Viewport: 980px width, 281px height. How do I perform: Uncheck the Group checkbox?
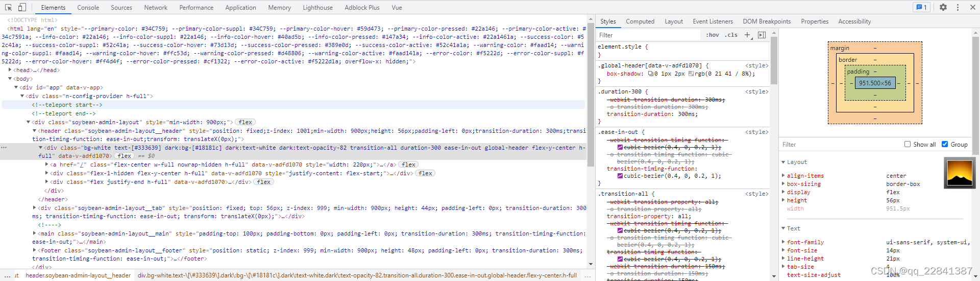point(945,144)
